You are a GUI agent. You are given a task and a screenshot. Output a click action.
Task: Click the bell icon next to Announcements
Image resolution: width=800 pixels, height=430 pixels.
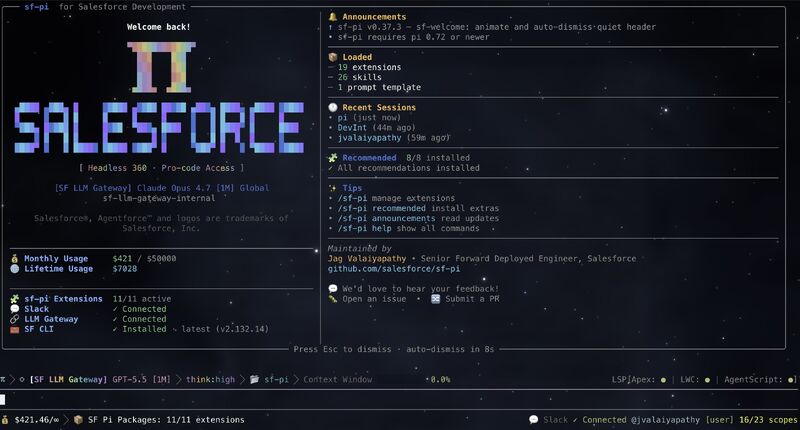tap(333, 17)
